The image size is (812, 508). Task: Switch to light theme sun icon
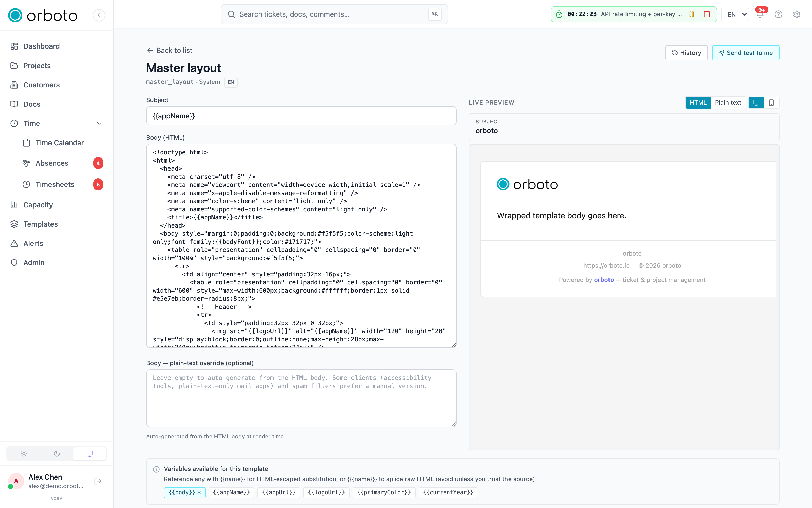point(24,454)
